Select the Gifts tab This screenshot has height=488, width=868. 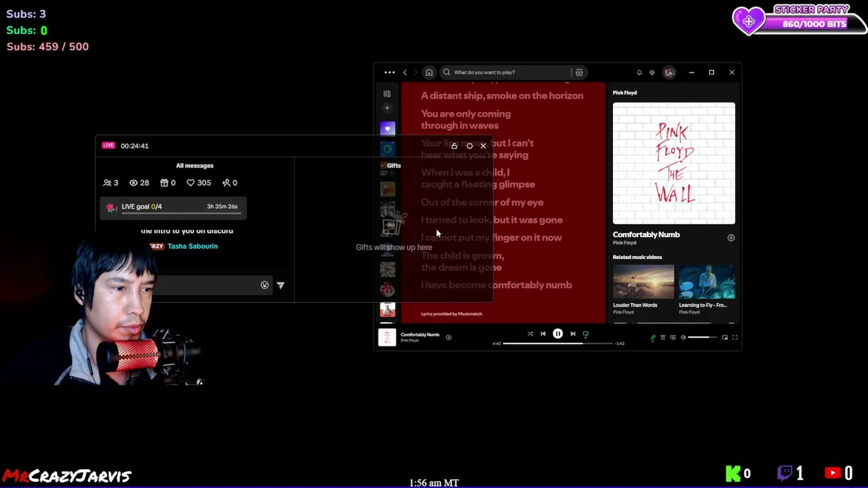click(394, 165)
